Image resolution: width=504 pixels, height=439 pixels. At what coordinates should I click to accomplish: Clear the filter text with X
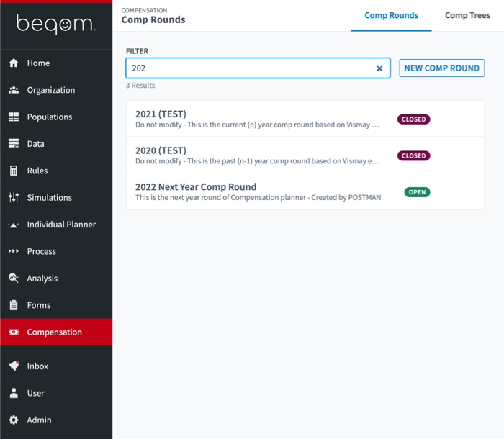point(379,68)
